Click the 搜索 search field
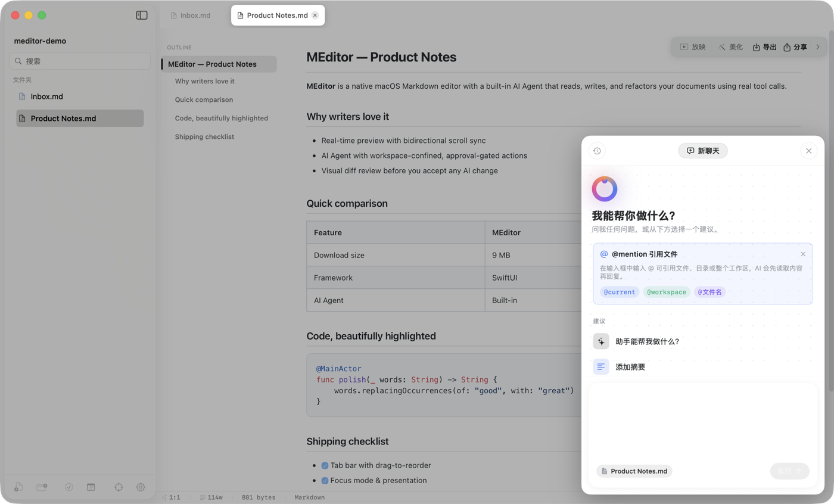This screenshot has height=504, width=834. [x=80, y=61]
